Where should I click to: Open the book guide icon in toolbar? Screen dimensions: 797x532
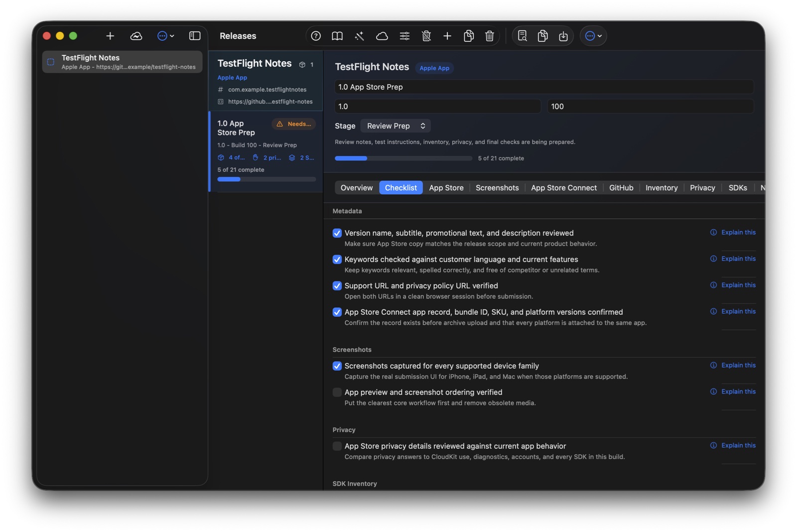337,36
